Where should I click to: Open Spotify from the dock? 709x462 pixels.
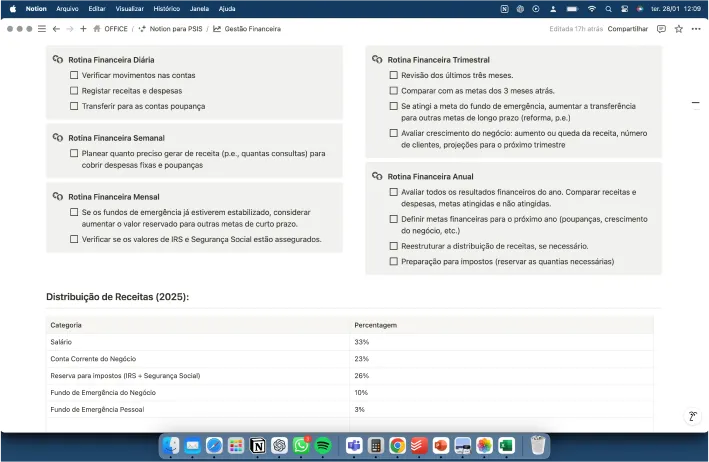click(x=322, y=446)
